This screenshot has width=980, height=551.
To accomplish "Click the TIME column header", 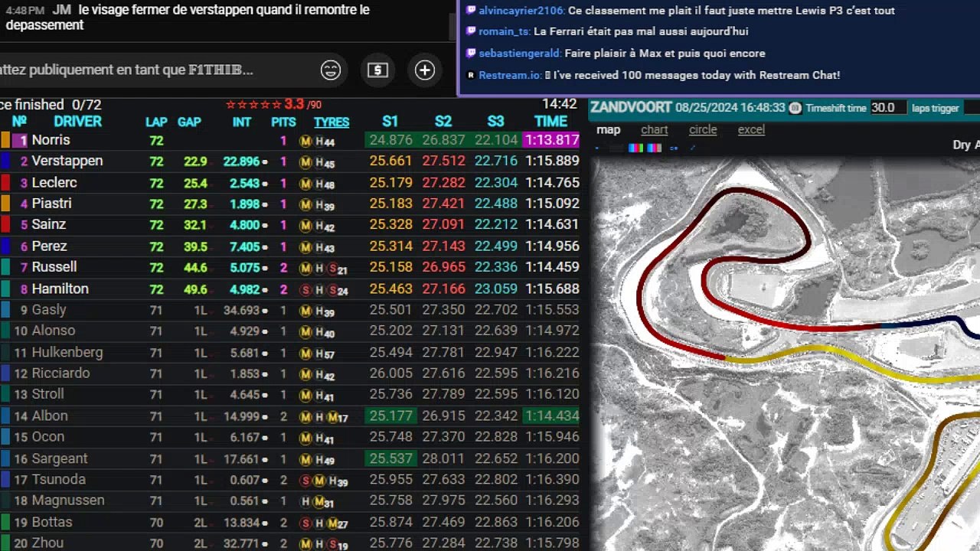I will tap(551, 122).
